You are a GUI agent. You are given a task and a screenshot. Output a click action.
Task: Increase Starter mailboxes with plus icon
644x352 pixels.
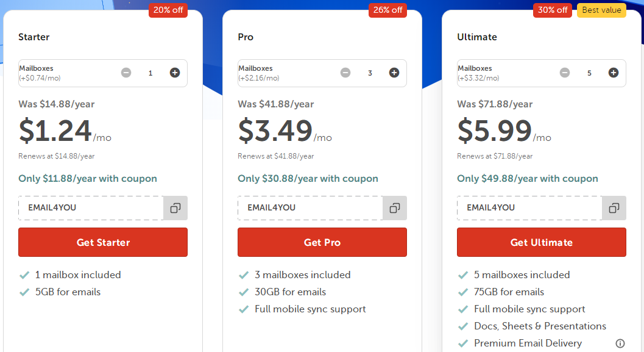(x=175, y=73)
